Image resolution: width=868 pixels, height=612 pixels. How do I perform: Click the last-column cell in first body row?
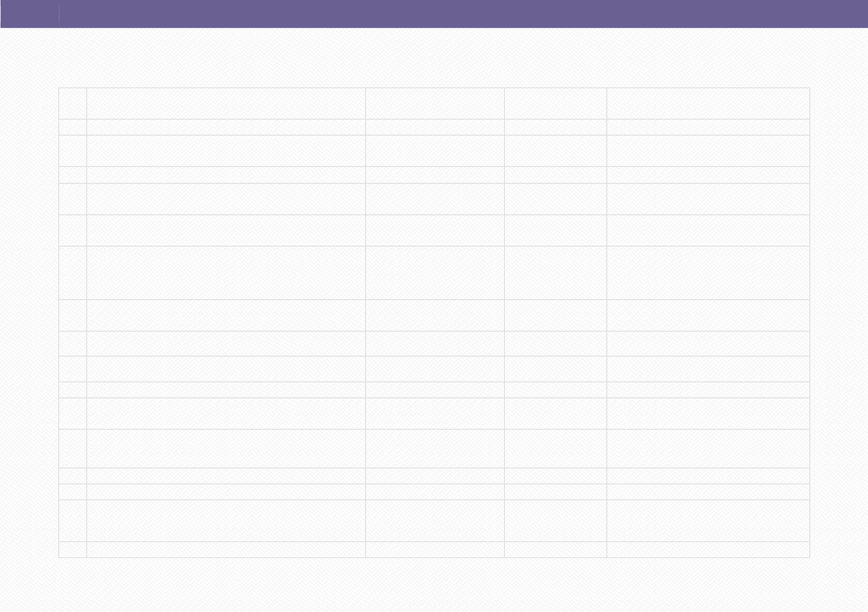tap(708, 127)
